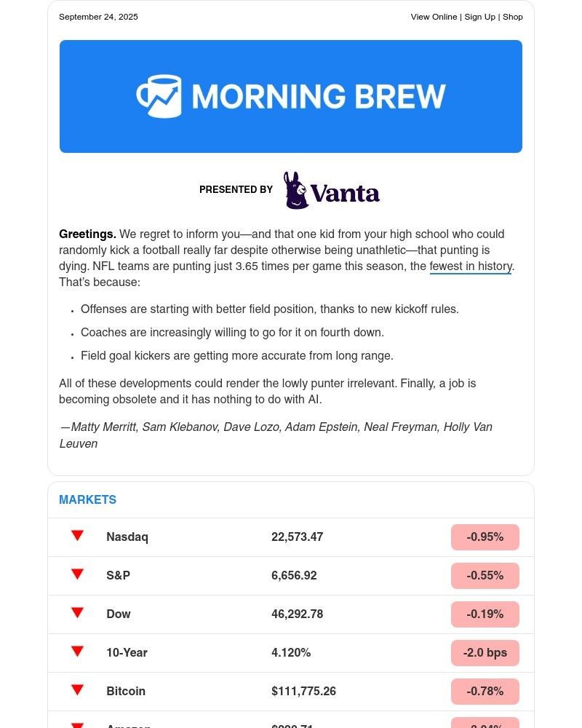
Task: Click the Dow -0.19% change badge
Action: [485, 614]
